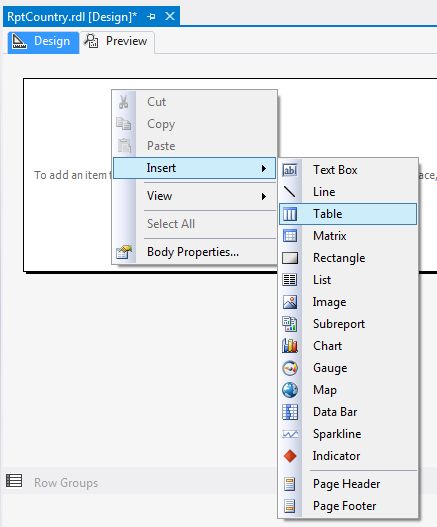
Task: Open Body Properties dialog
Action: (x=194, y=252)
